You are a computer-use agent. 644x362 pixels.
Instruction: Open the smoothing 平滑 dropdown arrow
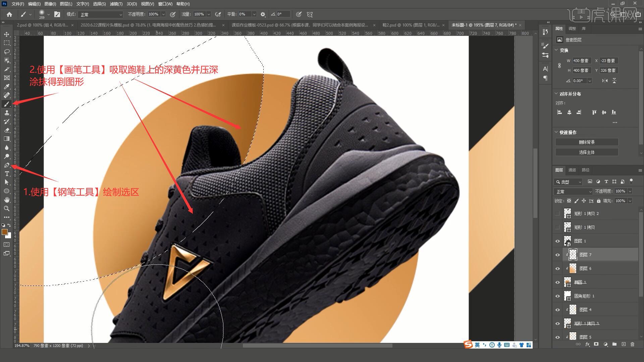tap(254, 14)
